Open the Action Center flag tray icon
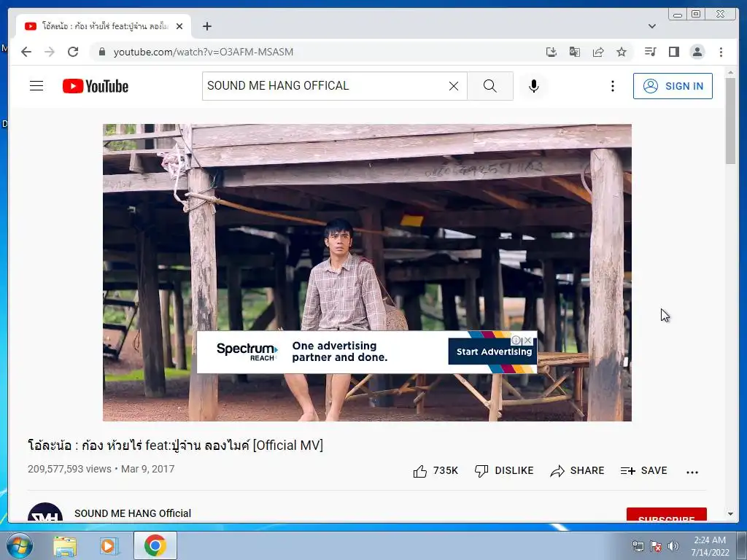 656,546
